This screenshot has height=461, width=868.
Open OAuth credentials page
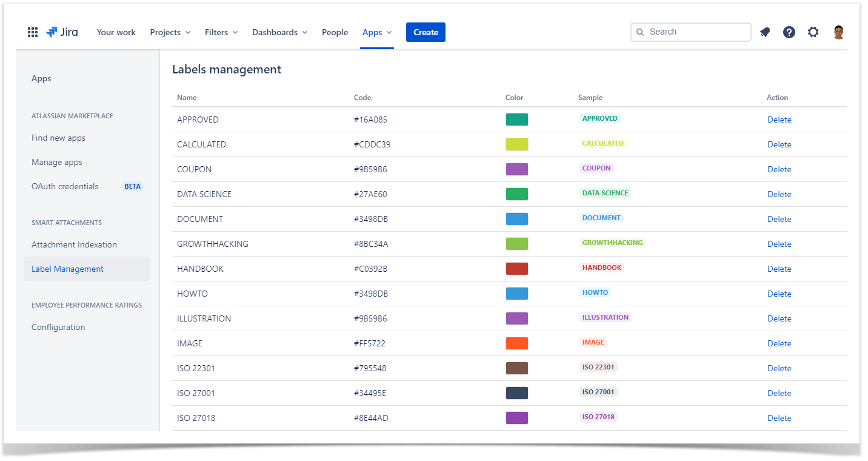click(x=65, y=186)
